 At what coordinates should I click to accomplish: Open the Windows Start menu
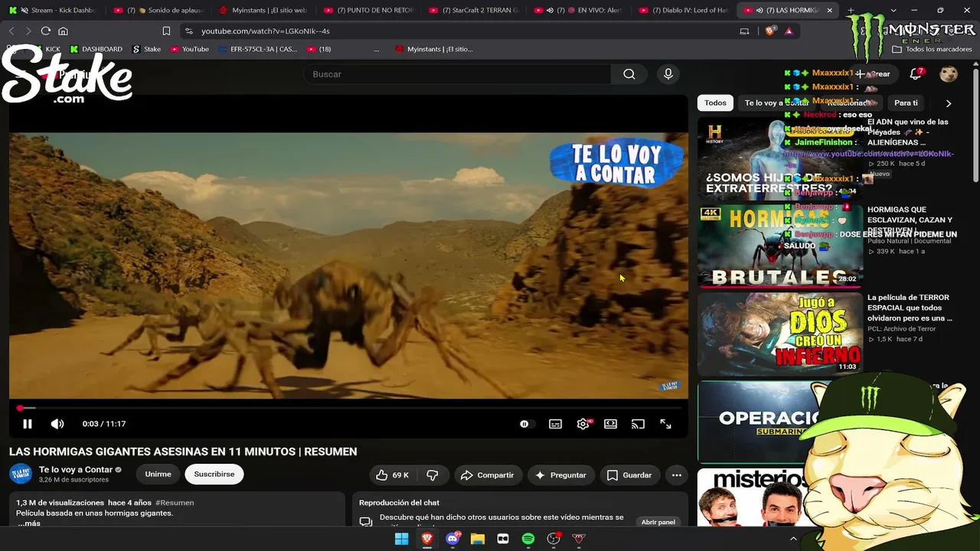click(401, 539)
